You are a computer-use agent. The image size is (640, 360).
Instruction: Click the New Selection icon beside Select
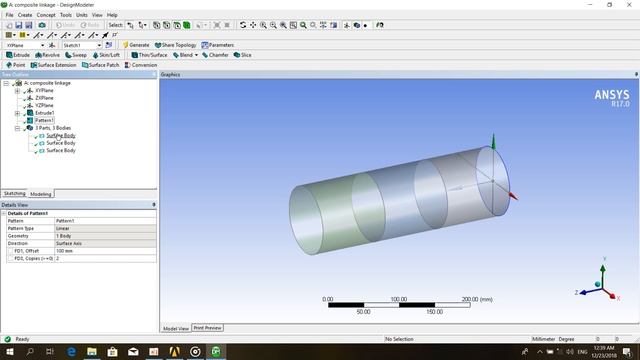coord(130,25)
